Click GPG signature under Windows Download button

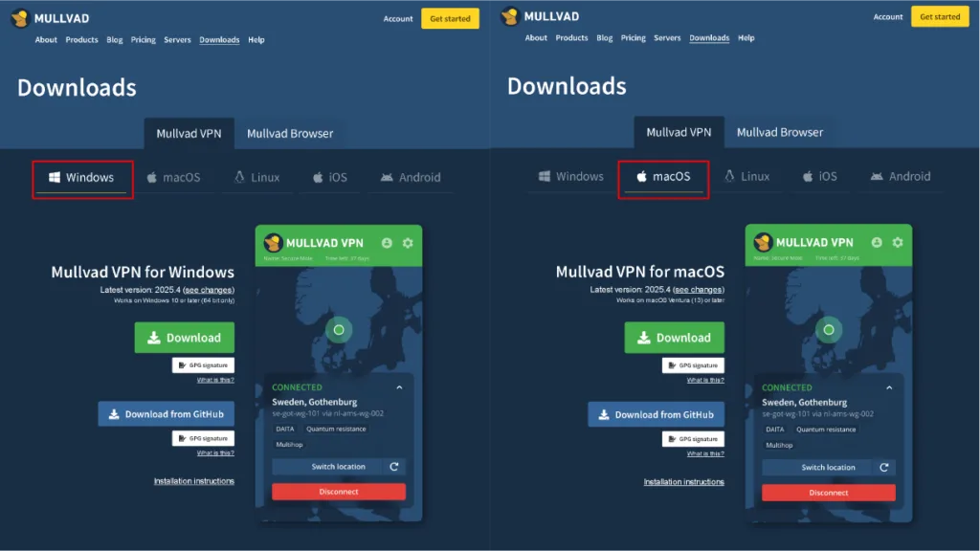tap(203, 365)
